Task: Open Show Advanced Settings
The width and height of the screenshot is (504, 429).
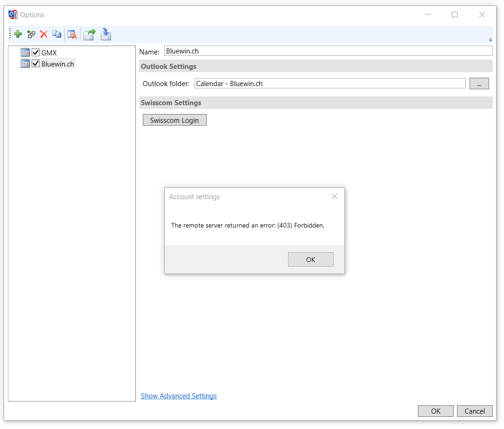Action: tap(179, 395)
